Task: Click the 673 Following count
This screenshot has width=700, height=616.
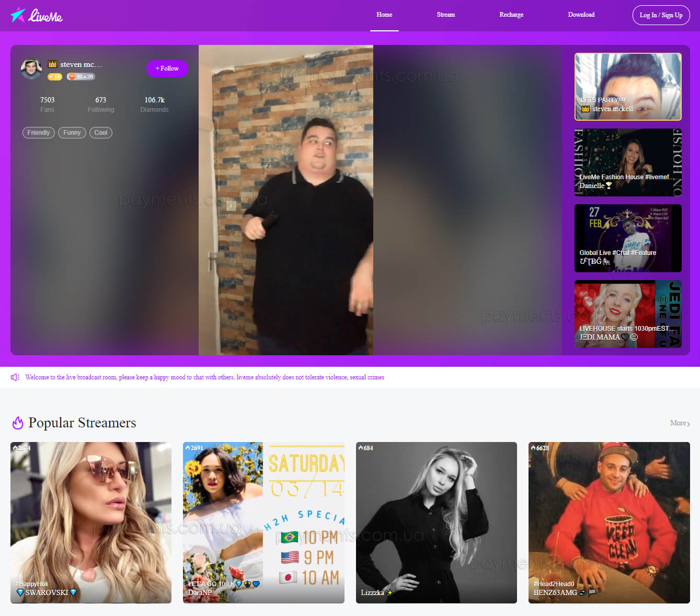Action: pos(101,104)
